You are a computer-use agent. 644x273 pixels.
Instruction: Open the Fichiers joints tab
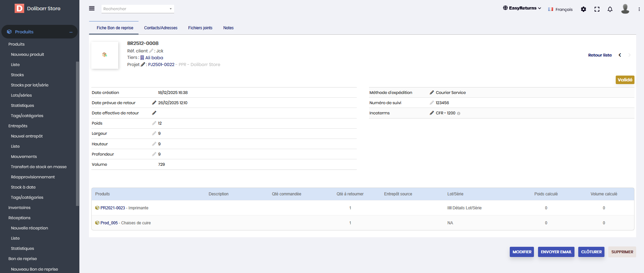(200, 28)
